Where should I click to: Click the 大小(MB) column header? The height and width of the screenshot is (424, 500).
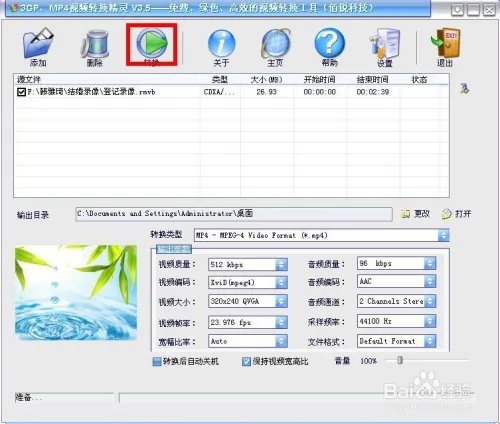click(267, 79)
